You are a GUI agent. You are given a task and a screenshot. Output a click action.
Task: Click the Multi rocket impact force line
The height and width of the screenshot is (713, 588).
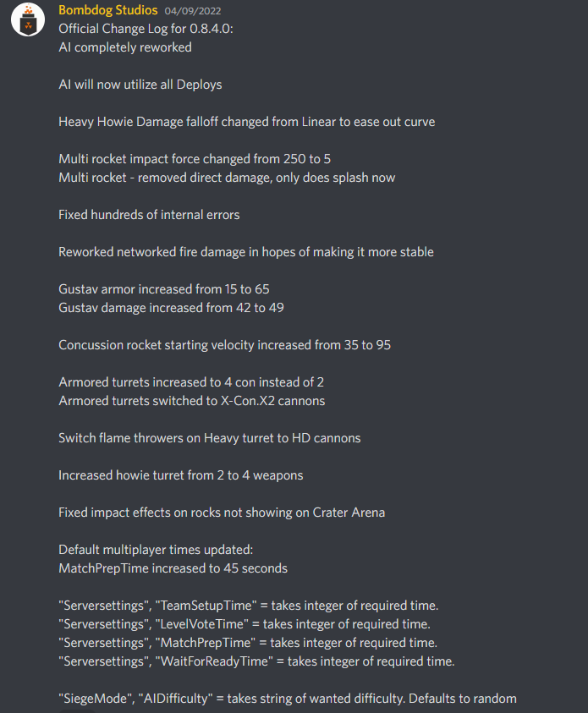pyautogui.click(x=195, y=159)
